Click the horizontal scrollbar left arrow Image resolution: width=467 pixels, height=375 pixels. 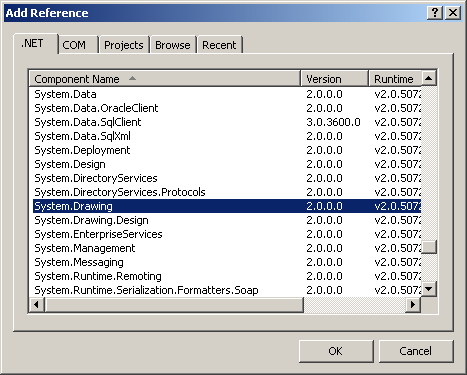tap(37, 305)
